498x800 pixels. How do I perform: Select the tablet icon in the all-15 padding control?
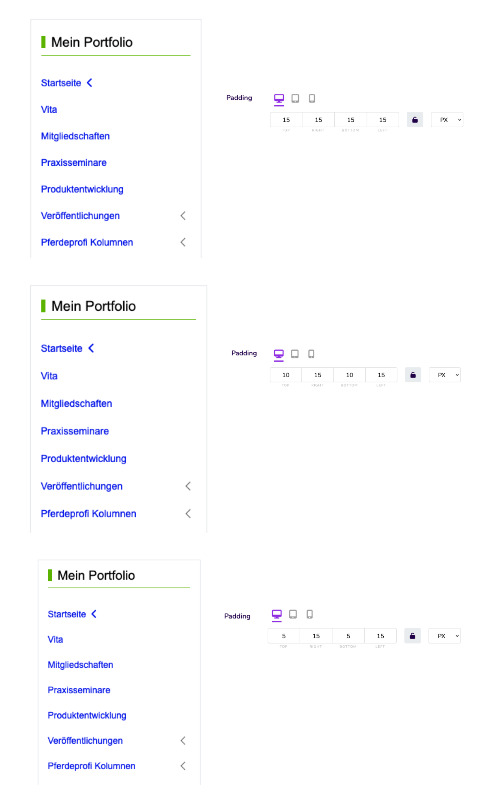[x=295, y=98]
